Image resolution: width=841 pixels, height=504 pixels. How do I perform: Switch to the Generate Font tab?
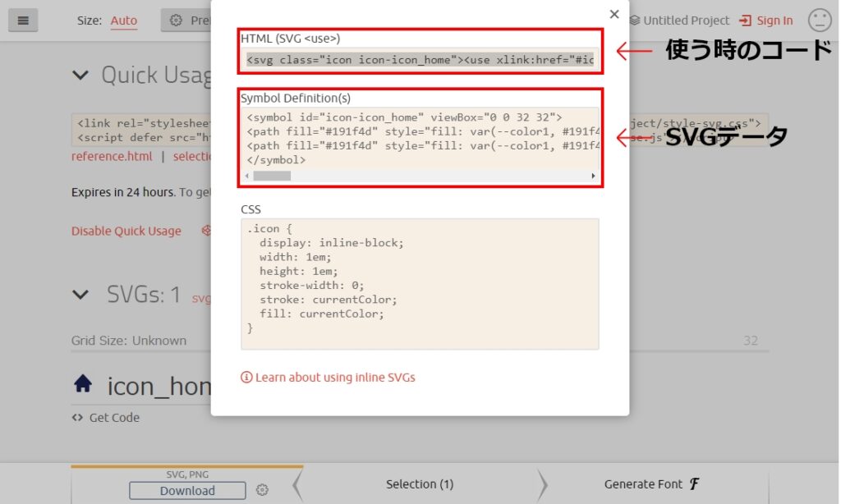click(x=651, y=484)
